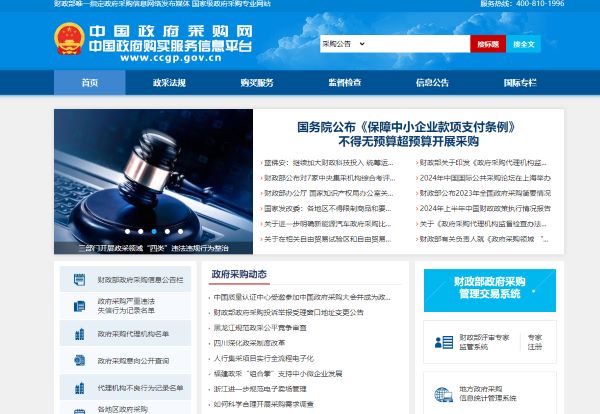Image resolution: width=600 pixels, height=414 pixels.
Task: Open the 地方政府采购信息统计管理系统 link
Action: coord(488,394)
